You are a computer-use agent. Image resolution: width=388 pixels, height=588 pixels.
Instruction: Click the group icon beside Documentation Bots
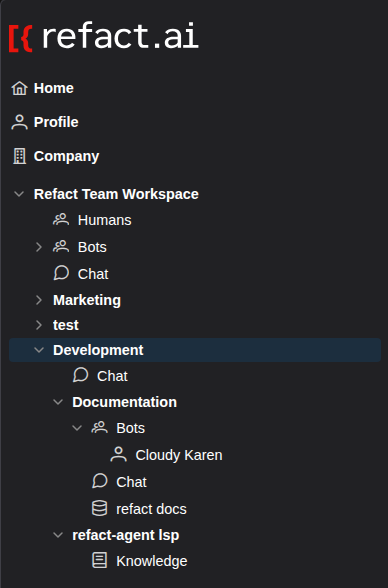[x=99, y=428]
